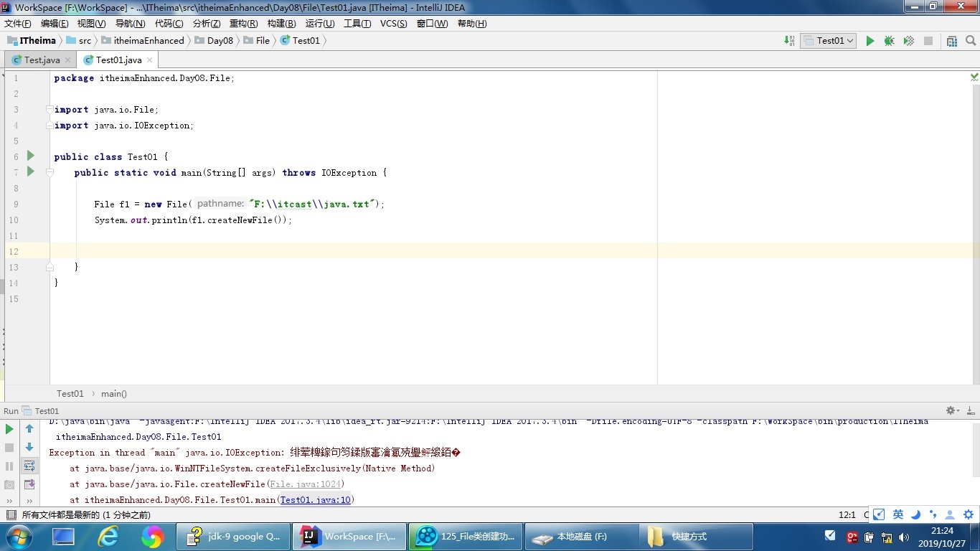Click Test01 in editor bottom breadcrumb

(x=70, y=394)
